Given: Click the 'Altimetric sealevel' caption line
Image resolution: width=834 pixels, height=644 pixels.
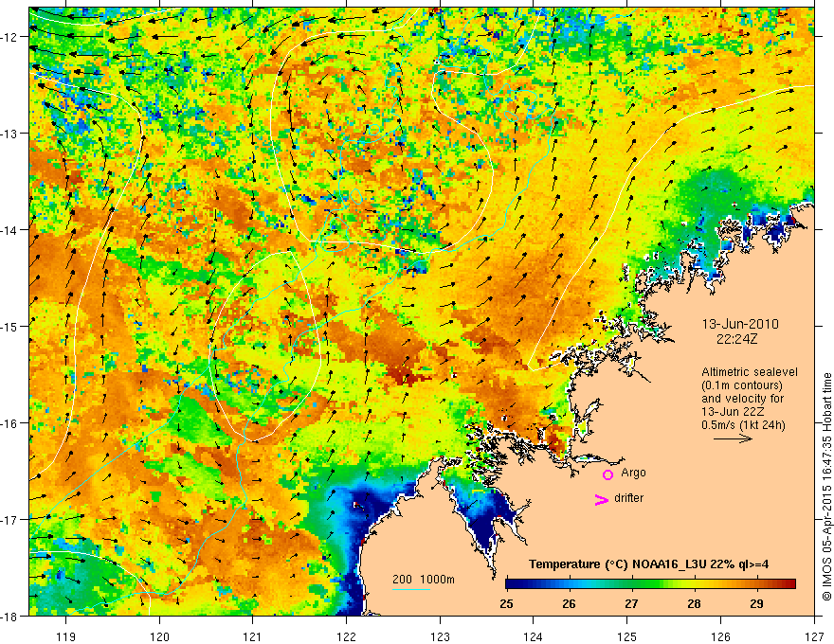Looking at the screenshot, I should tap(750, 372).
